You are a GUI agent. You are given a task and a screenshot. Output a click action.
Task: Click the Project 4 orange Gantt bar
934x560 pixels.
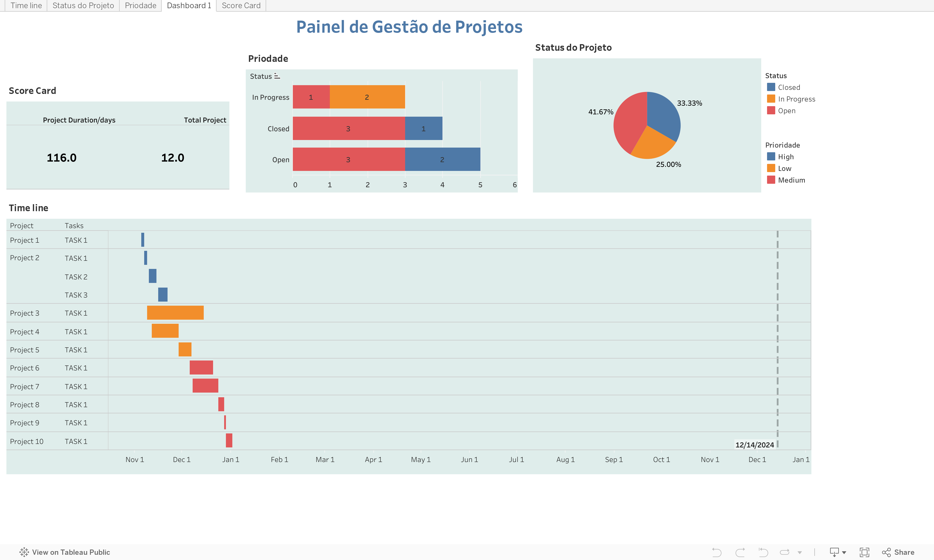165,331
